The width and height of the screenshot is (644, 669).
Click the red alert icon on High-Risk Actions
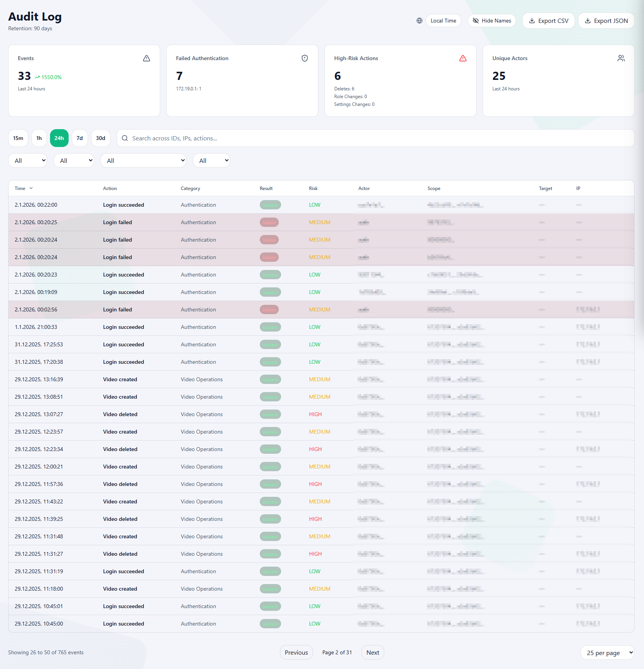(x=463, y=58)
